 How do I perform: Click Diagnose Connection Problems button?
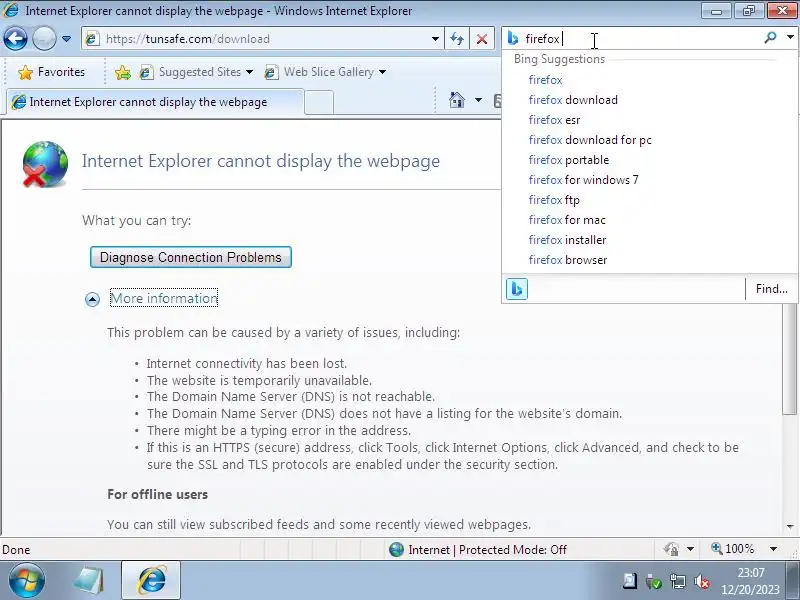tap(191, 257)
